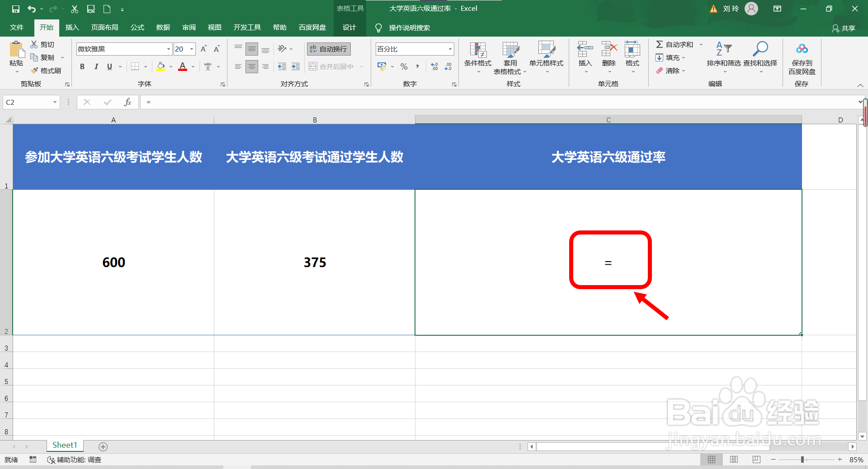The height and width of the screenshot is (469, 868).
Task: Click the Sort and Filter icon
Action: [x=724, y=49]
